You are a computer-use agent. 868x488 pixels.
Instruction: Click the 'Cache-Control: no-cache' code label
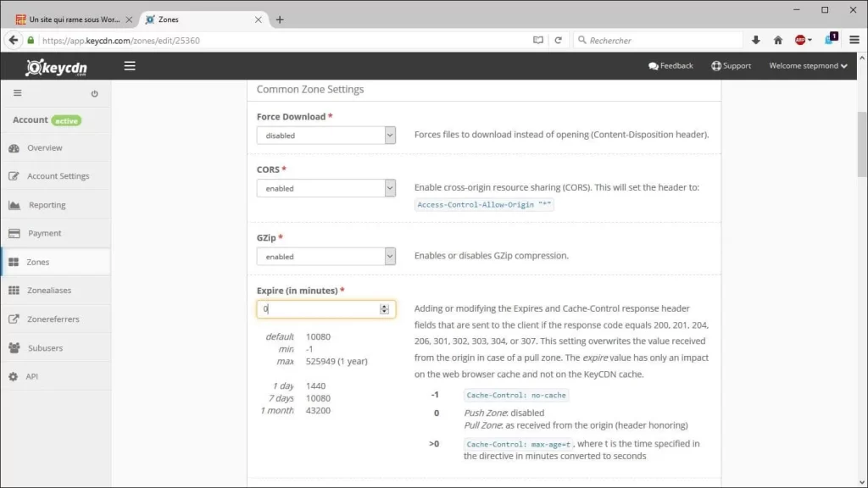coord(516,395)
